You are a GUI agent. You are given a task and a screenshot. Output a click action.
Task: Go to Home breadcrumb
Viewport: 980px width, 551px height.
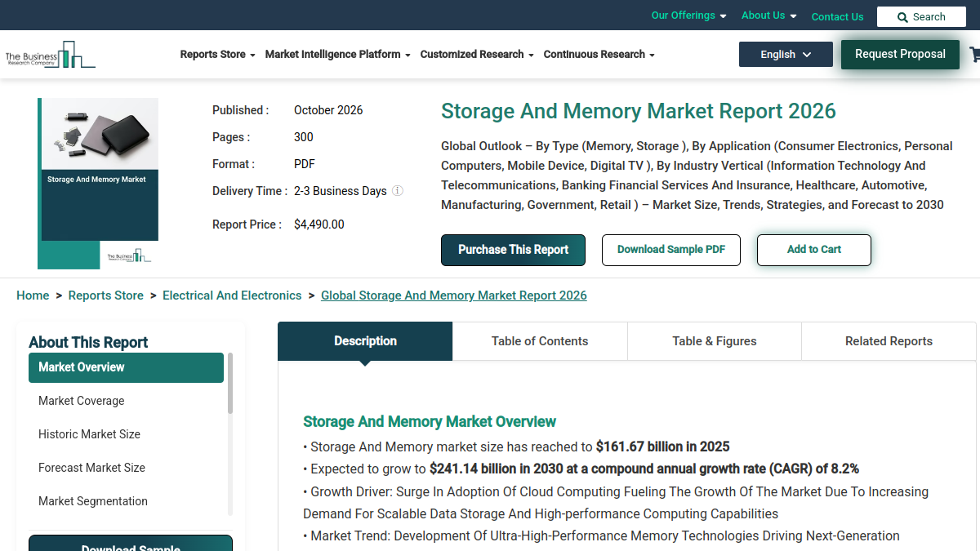click(33, 295)
